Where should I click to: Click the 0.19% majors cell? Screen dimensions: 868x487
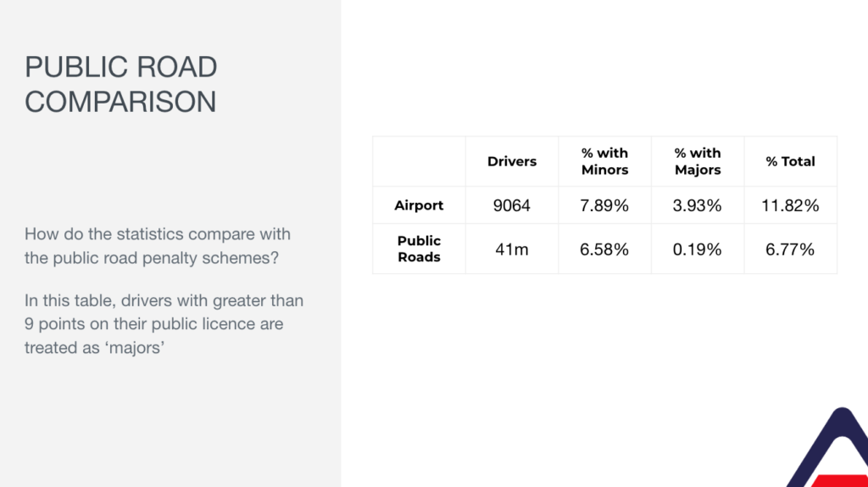click(698, 249)
